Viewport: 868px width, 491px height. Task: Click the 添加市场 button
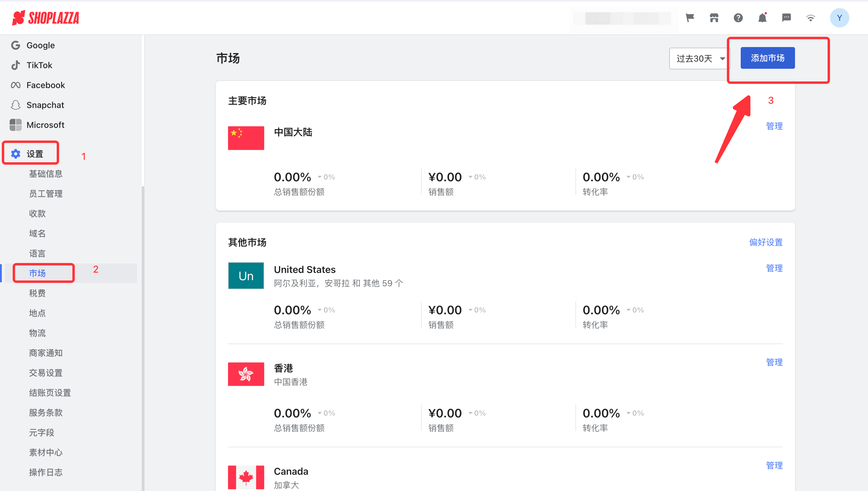(x=767, y=58)
